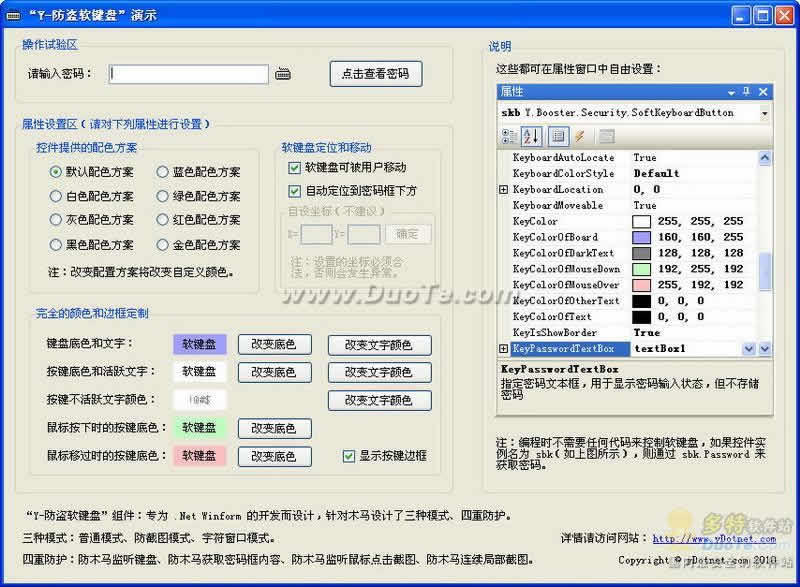
Task: Click the Alphabetical sort icon in properties toolbar
Action: [x=531, y=136]
